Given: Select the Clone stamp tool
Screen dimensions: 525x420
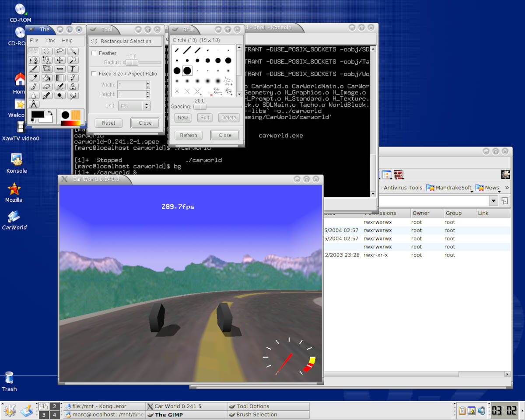Looking at the screenshot, I should pyautogui.click(x=73, y=87).
